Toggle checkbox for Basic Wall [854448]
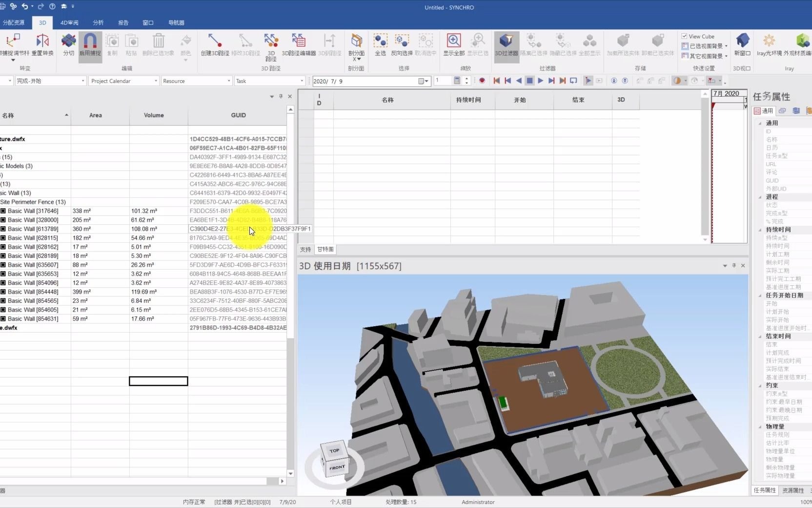 [x=3, y=292]
